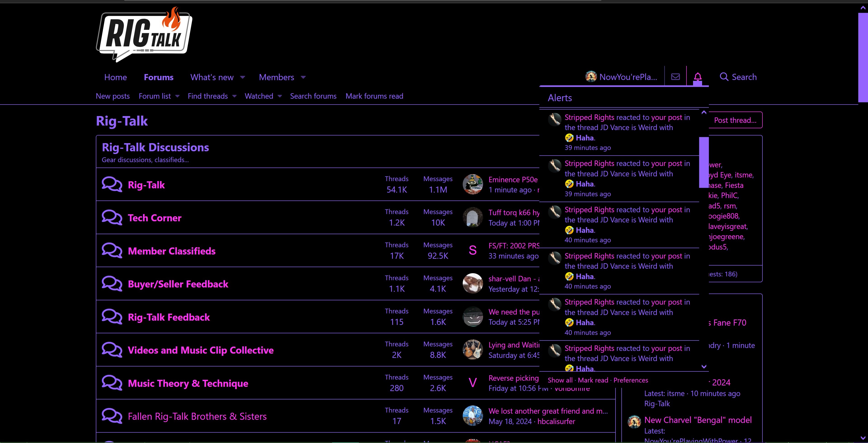The height and width of the screenshot is (443, 868).
Task: Open NowYou'rePla... user avatar
Action: pyautogui.click(x=591, y=77)
